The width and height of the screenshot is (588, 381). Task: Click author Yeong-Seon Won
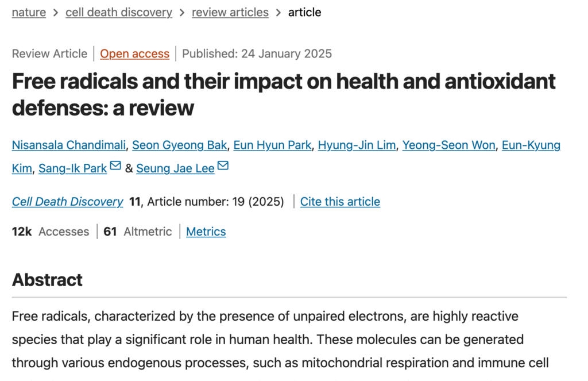tap(448, 145)
